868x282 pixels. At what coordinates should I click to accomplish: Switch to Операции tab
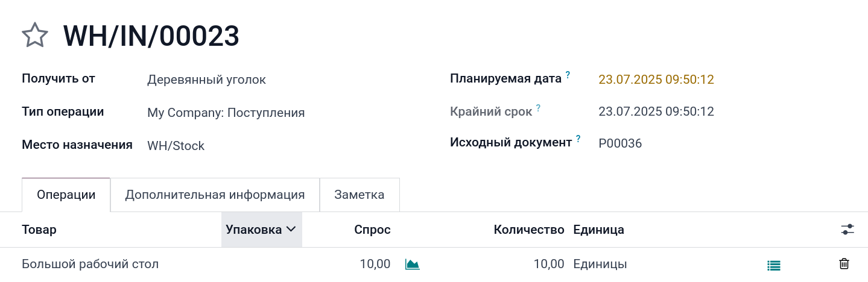click(x=66, y=195)
